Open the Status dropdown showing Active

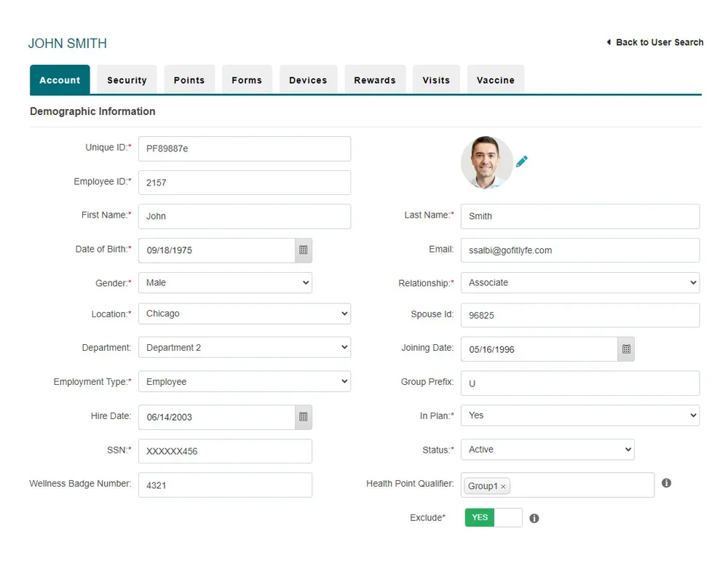(547, 450)
